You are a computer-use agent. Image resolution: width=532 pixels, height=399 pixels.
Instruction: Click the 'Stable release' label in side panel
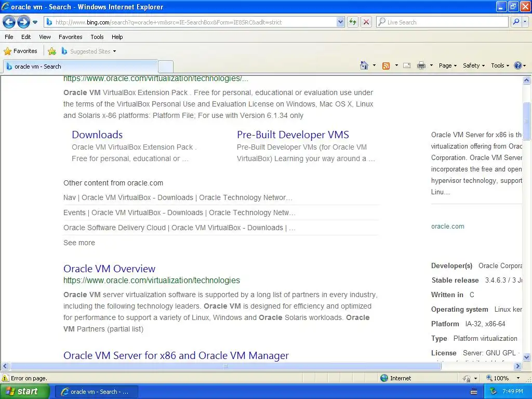[455, 280]
